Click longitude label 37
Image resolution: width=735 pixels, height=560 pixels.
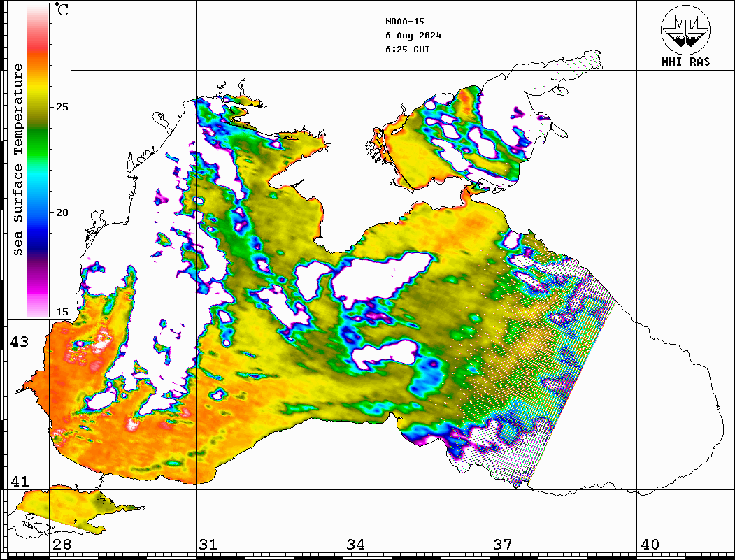point(503,544)
